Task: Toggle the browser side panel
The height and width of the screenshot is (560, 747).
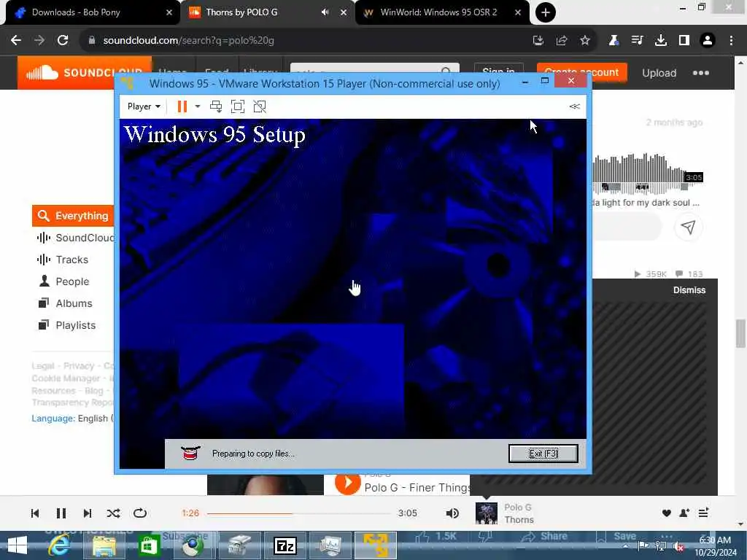Action: 684,41
